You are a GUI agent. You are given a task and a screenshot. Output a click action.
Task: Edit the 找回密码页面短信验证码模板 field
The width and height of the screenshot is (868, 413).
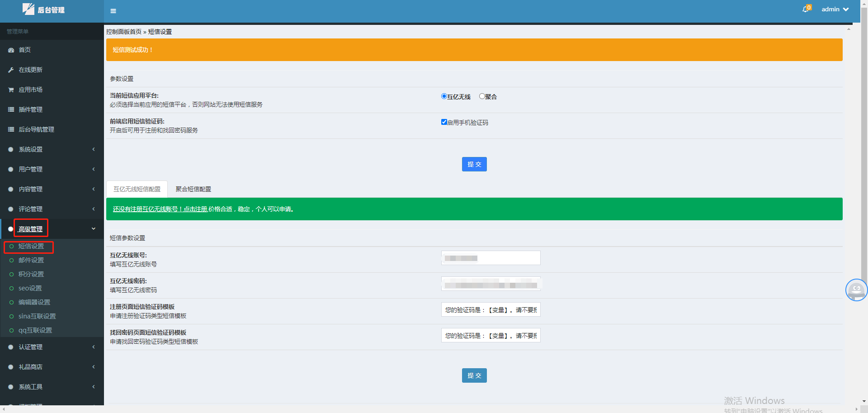coord(491,335)
